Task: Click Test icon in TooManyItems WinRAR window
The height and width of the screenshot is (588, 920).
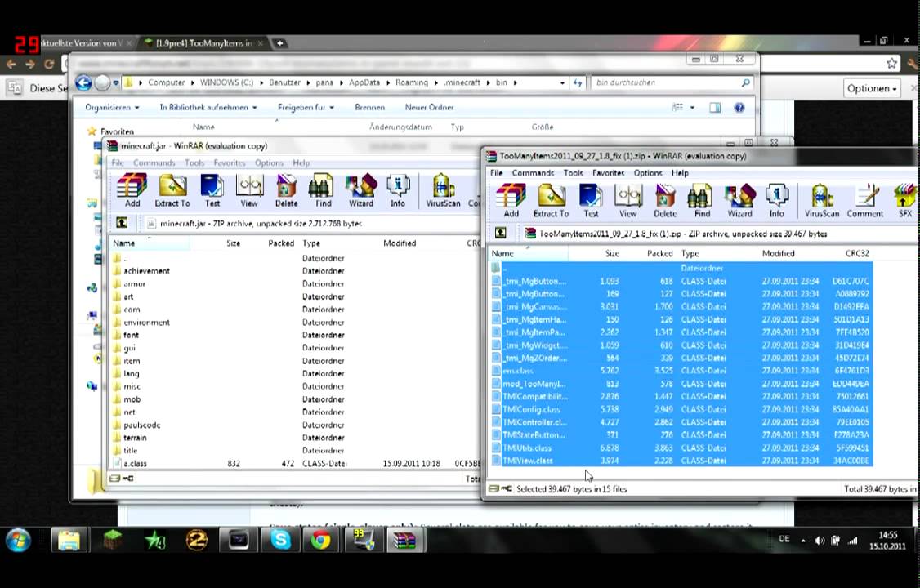Action: coord(591,201)
